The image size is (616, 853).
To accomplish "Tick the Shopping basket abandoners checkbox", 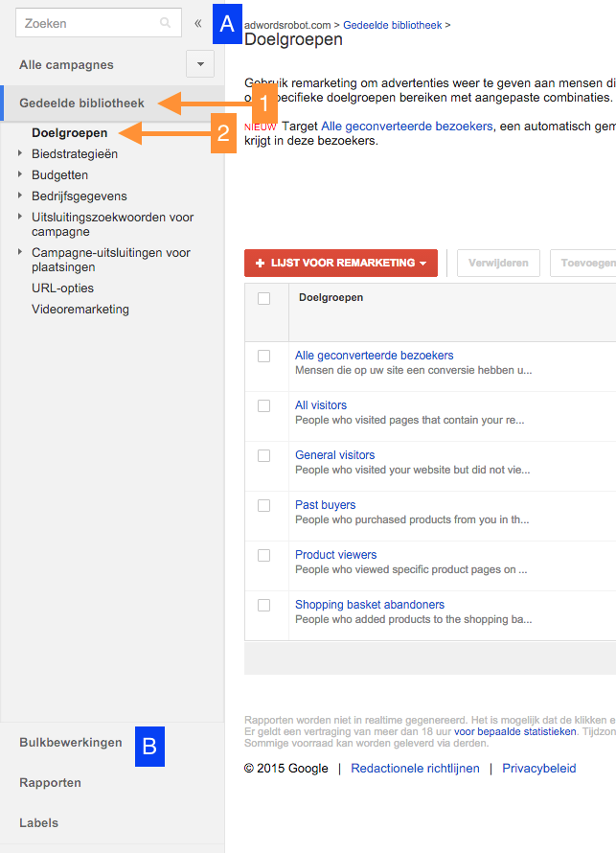I will [264, 605].
